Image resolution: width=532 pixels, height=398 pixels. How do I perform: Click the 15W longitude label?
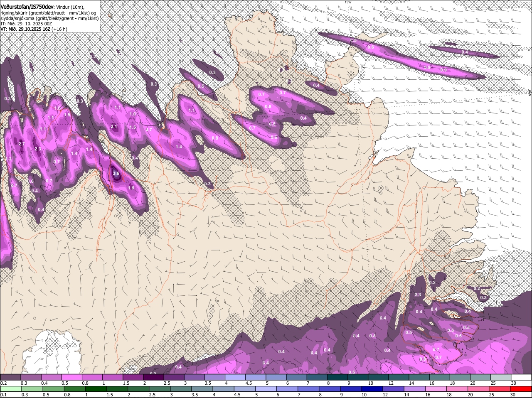pyautogui.click(x=348, y=2)
